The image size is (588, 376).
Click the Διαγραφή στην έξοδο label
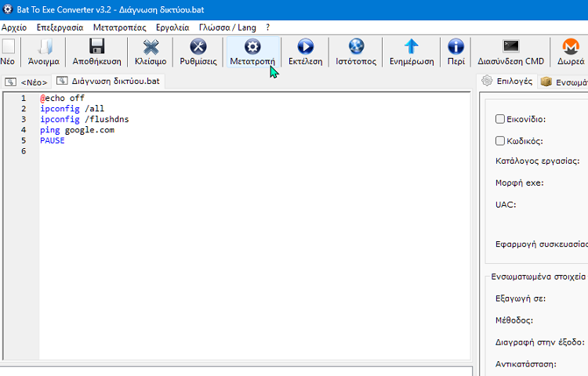click(x=540, y=342)
